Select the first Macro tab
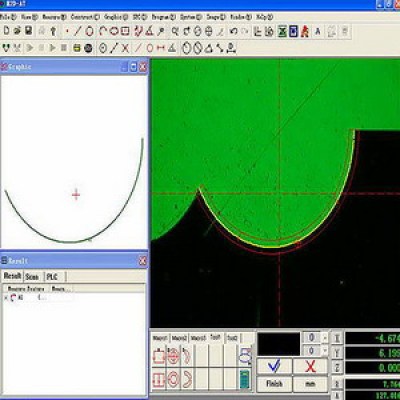Image resolution: width=400 pixels, height=400 pixels. coord(160,338)
